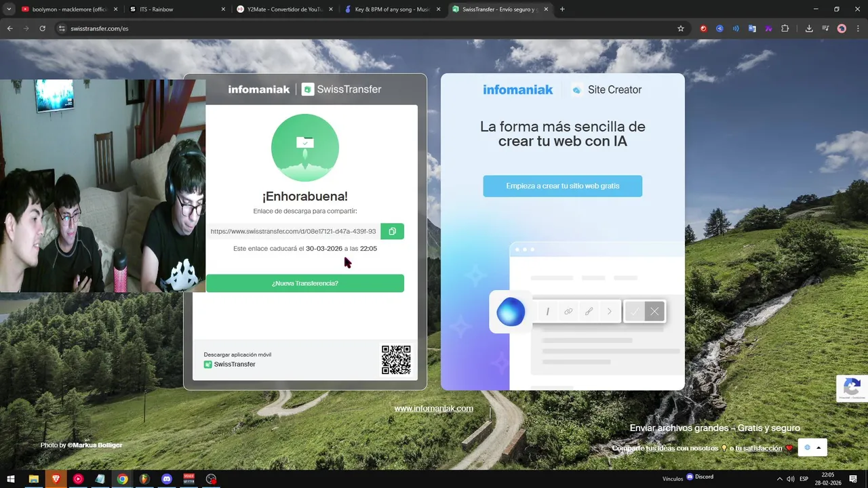Go back to the previous page

[9, 28]
